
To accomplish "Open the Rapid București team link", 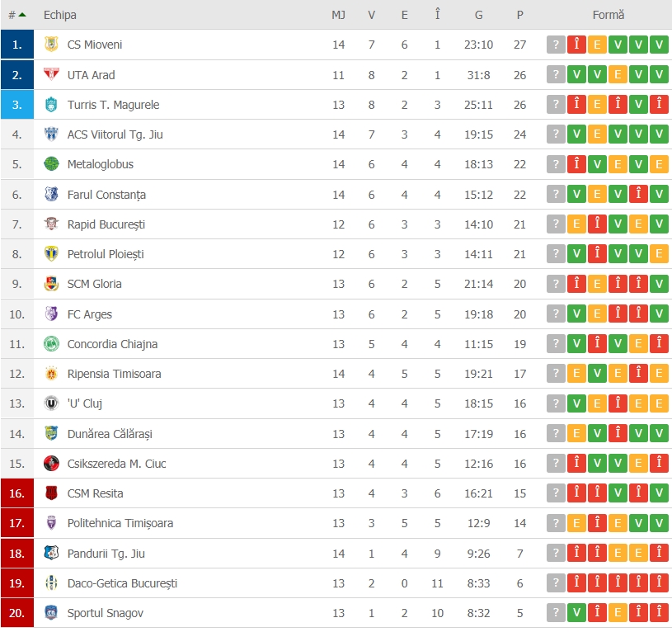I will pos(106,224).
